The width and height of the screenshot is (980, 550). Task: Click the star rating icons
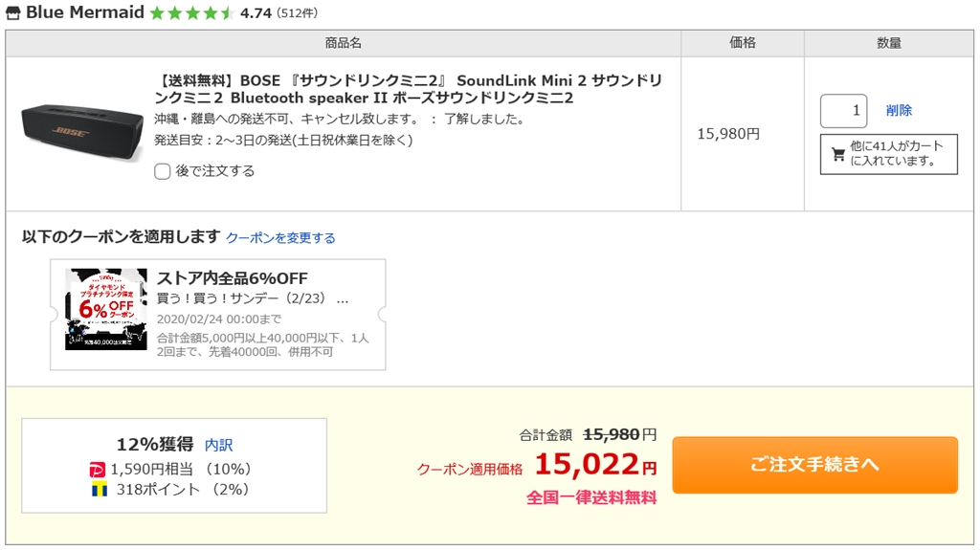point(191,13)
